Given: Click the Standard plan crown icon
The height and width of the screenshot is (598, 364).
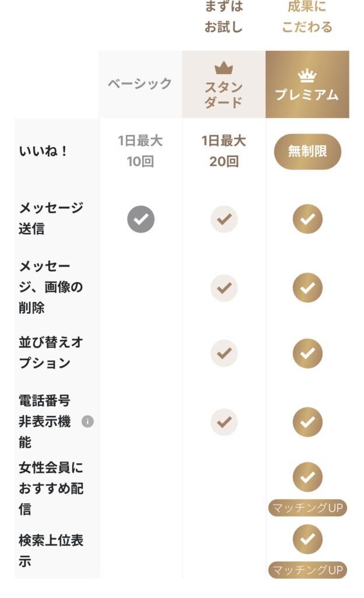Looking at the screenshot, I should [x=223, y=68].
